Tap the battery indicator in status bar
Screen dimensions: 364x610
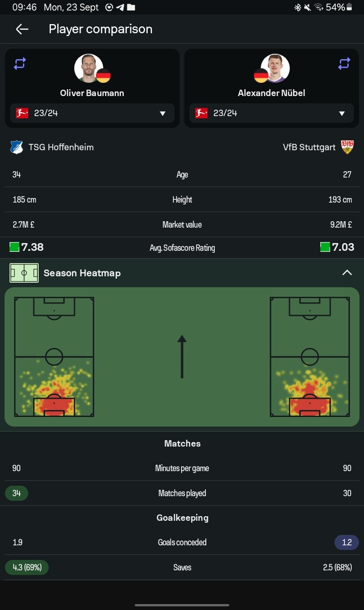point(349,7)
